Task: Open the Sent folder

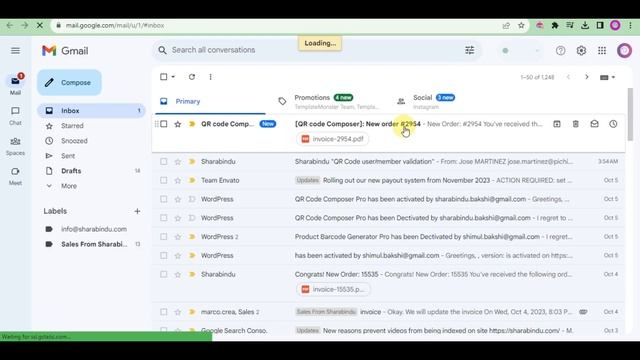Action: (91, 156)
